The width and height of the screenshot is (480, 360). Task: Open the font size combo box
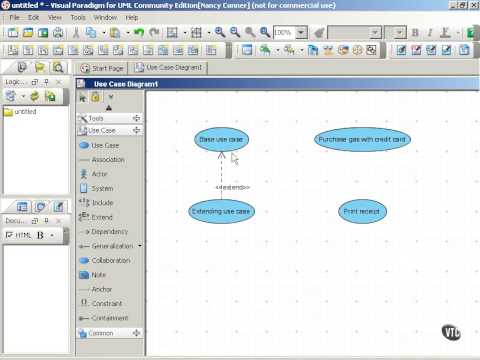[395, 33]
